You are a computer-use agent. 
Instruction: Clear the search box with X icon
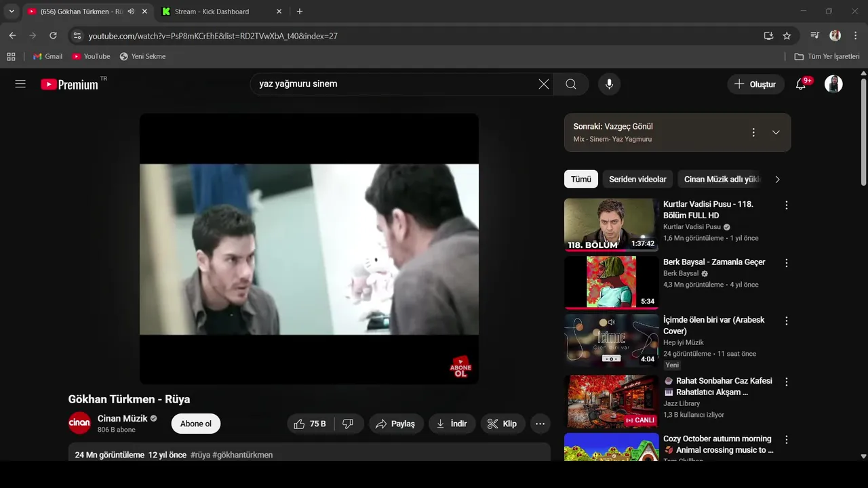tap(544, 84)
